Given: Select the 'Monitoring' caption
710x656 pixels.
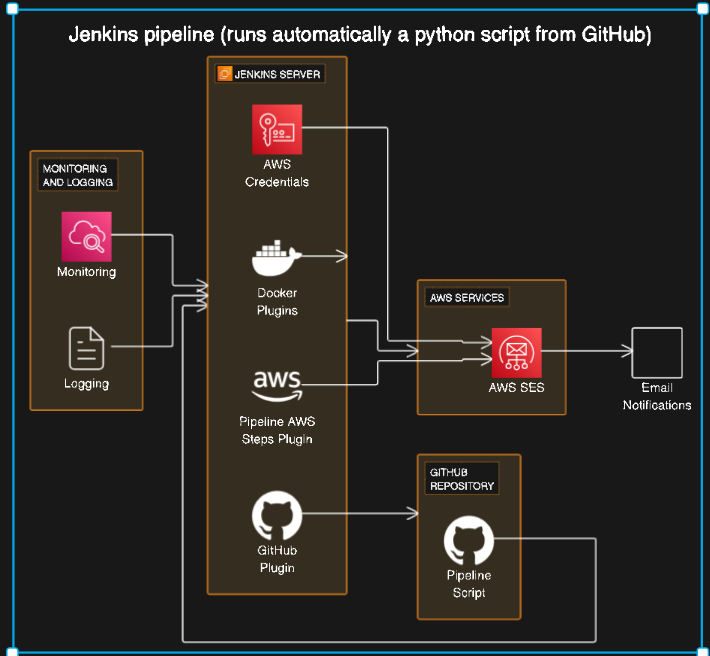Looking at the screenshot, I should pos(86,272).
